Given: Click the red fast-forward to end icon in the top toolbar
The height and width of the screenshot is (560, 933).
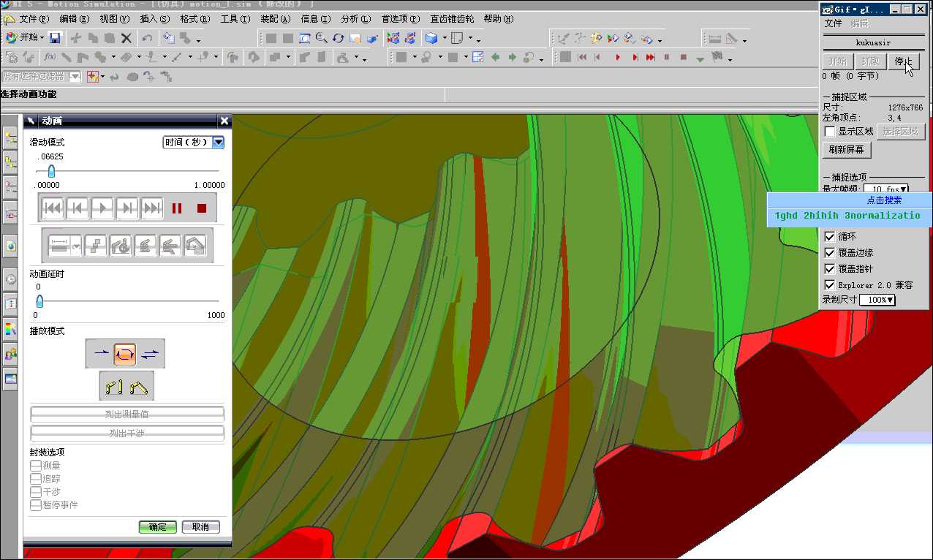Looking at the screenshot, I should [x=650, y=57].
